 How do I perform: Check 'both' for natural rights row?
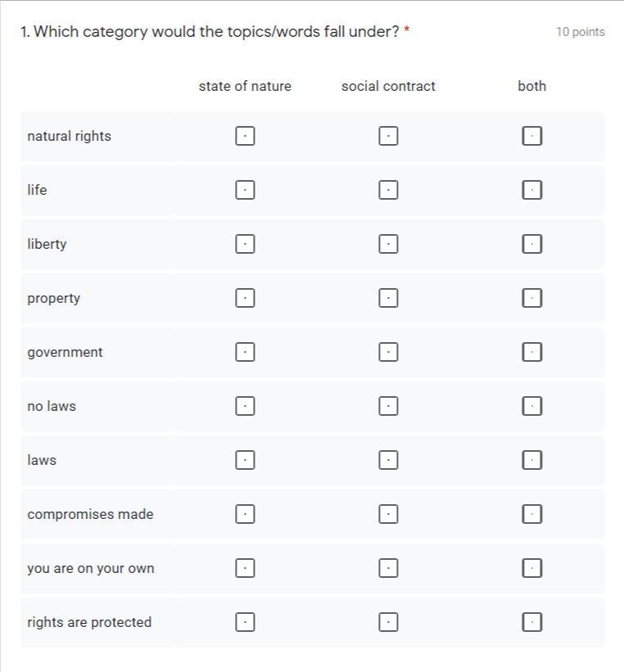click(531, 136)
